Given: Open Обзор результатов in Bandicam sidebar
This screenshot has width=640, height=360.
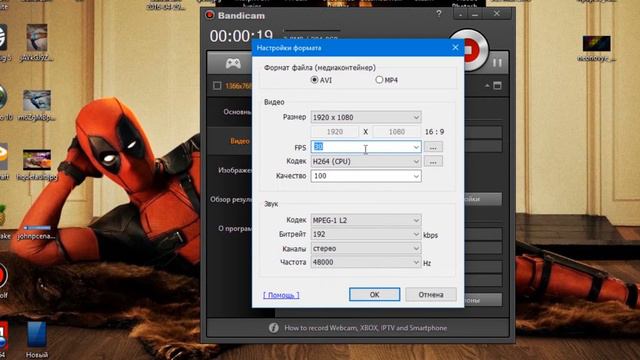Looking at the screenshot, I should point(231,200).
